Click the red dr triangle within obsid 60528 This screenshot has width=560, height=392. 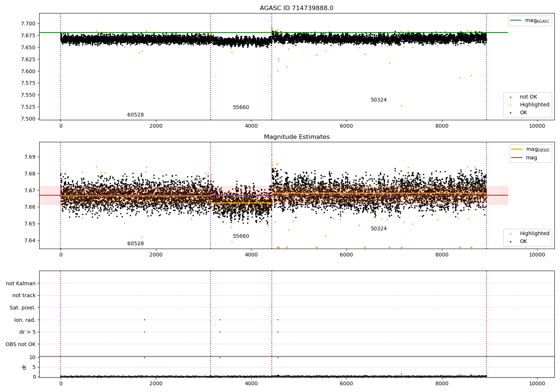coord(144,357)
